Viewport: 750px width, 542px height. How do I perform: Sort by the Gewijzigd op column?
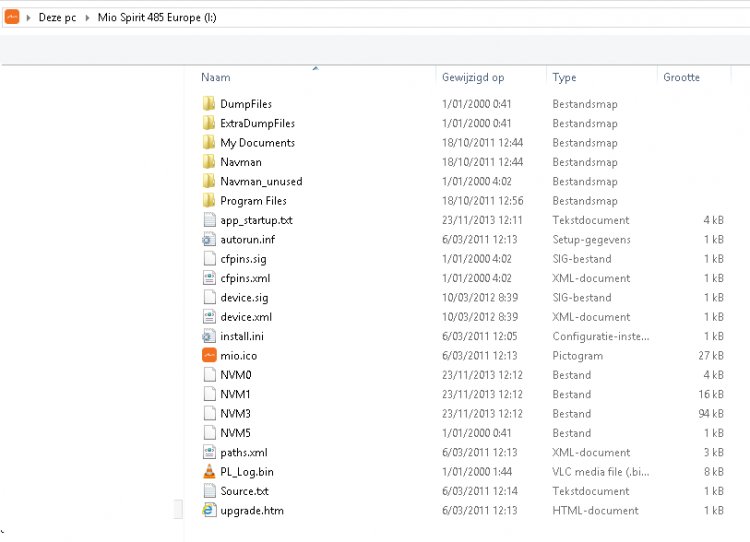(473, 77)
